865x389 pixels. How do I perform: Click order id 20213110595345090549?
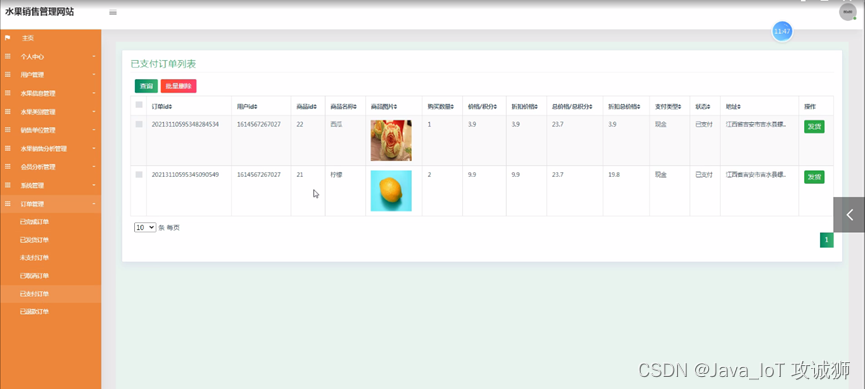point(185,174)
